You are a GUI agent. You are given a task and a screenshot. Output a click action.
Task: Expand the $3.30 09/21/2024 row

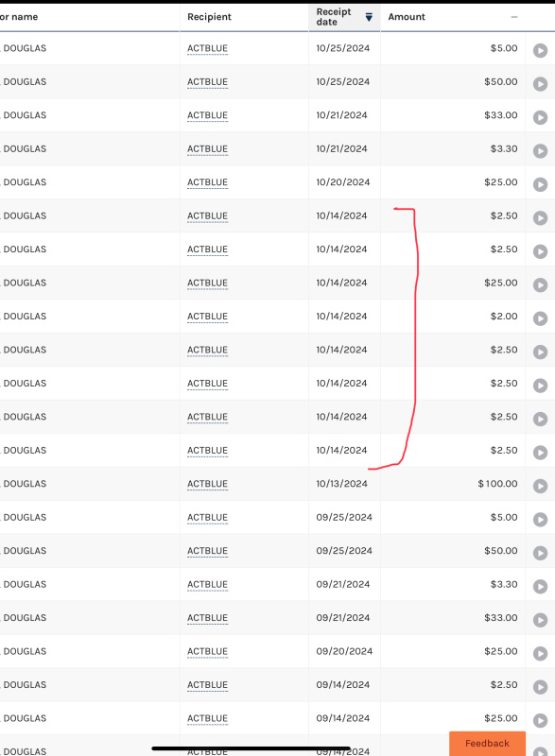click(540, 587)
